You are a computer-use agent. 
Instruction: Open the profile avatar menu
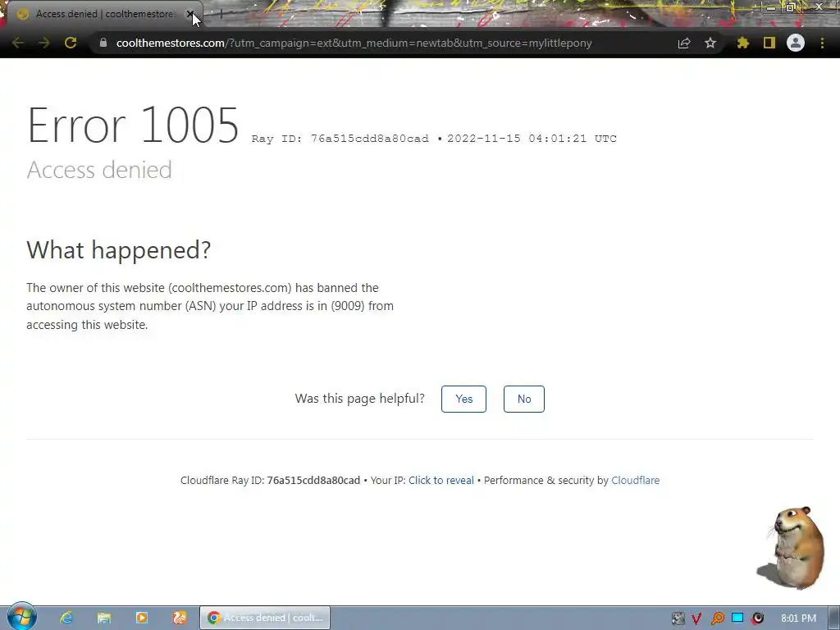[x=796, y=43]
